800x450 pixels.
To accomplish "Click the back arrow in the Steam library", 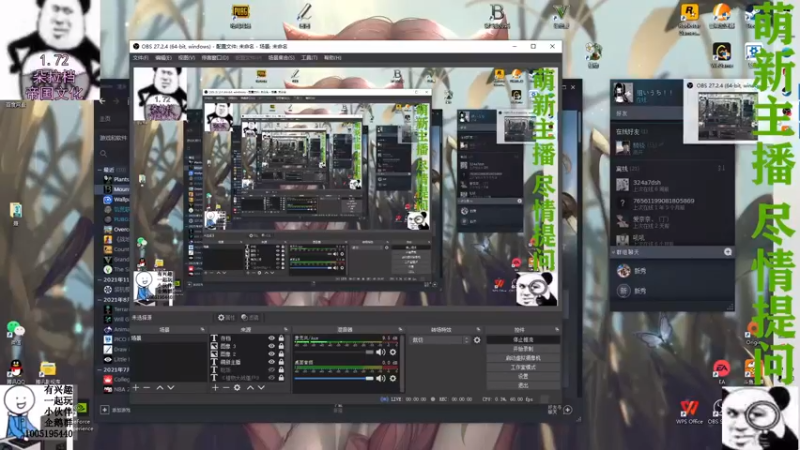I will pyautogui.click(x=103, y=101).
